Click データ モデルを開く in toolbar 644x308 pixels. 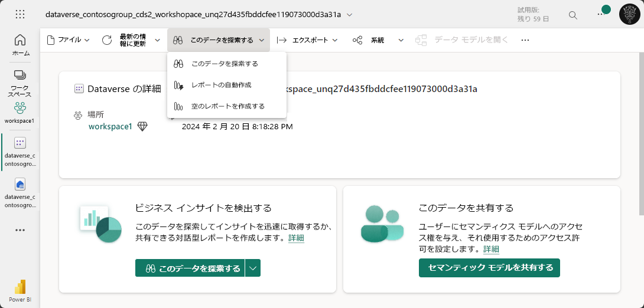click(x=462, y=40)
